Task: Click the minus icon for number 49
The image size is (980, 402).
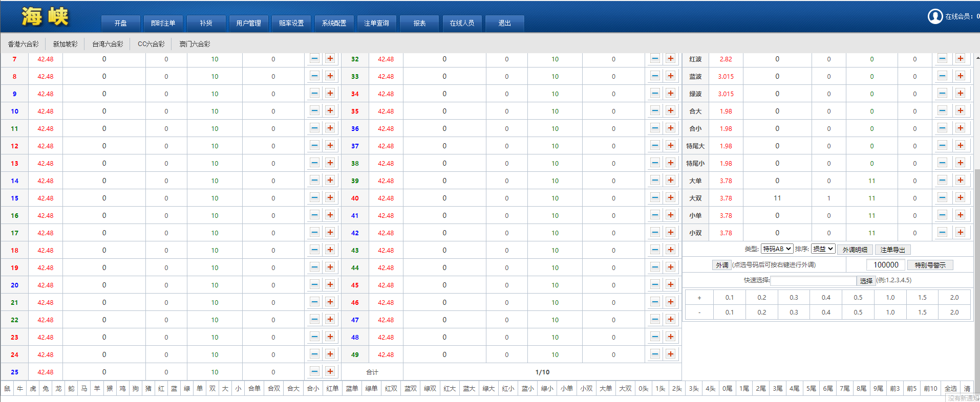Action: [655, 354]
